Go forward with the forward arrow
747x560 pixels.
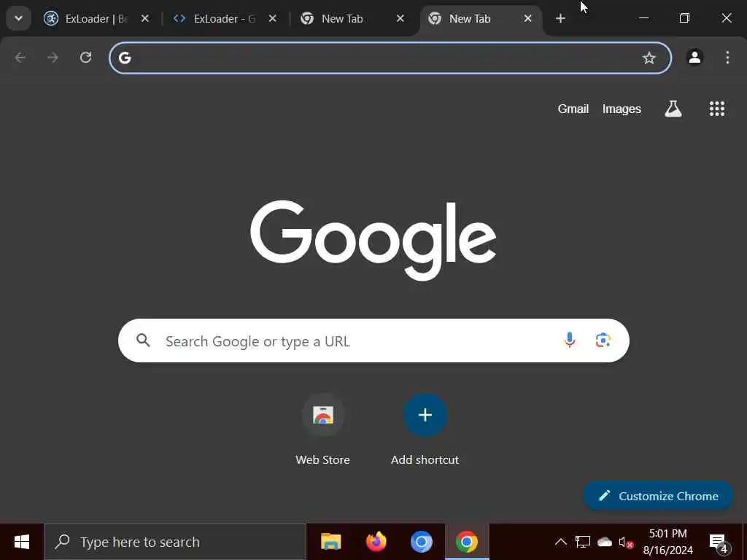53,58
